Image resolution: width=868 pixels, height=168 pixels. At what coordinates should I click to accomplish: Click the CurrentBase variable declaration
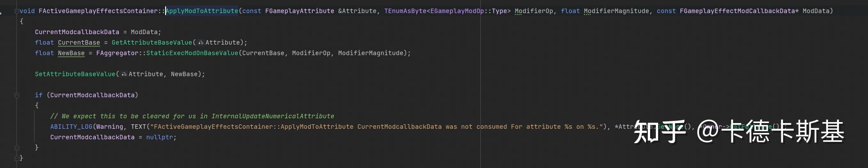coord(79,43)
